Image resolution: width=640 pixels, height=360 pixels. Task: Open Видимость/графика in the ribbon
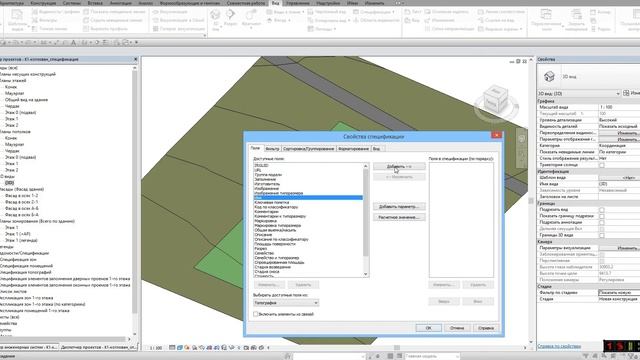(x=56, y=12)
